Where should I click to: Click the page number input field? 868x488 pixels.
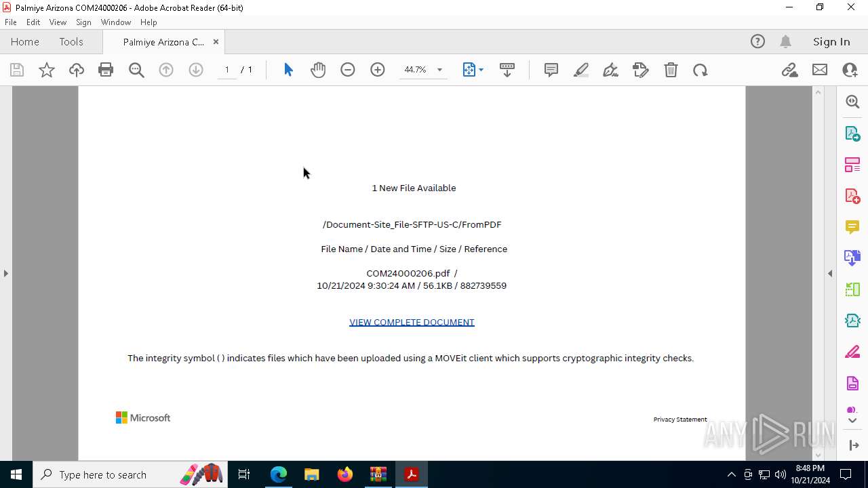point(227,70)
